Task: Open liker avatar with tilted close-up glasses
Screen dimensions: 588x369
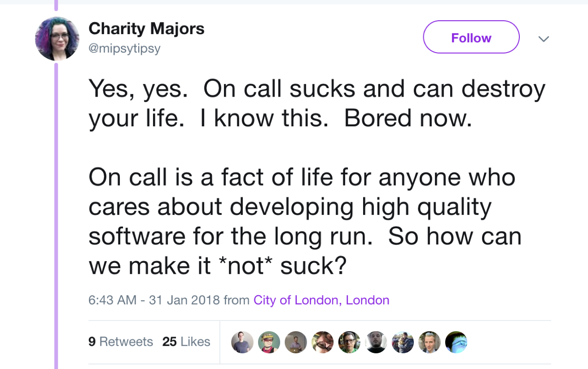Action: (322, 342)
